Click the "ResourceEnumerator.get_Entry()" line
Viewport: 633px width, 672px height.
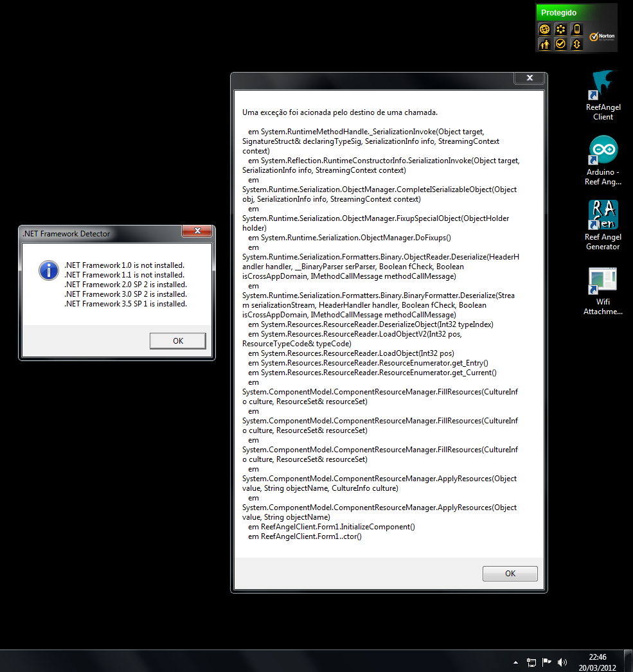pos(368,363)
